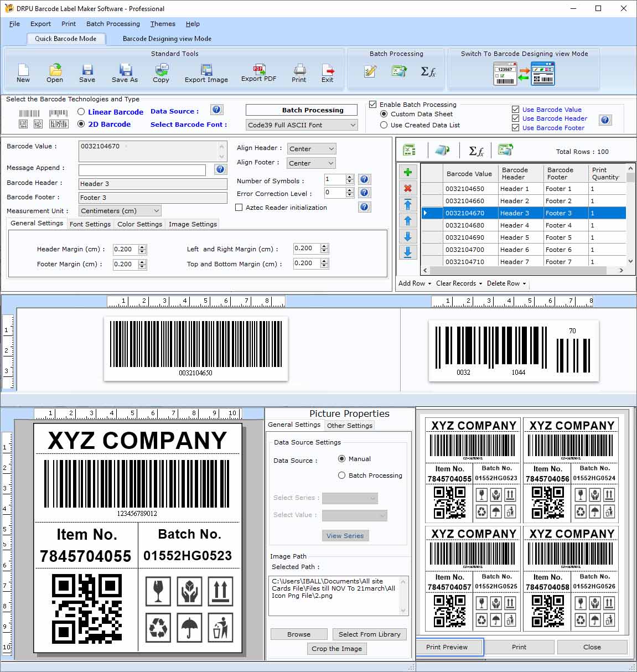
Task: Increase Header Margin stepper value
Action: pyautogui.click(x=143, y=246)
